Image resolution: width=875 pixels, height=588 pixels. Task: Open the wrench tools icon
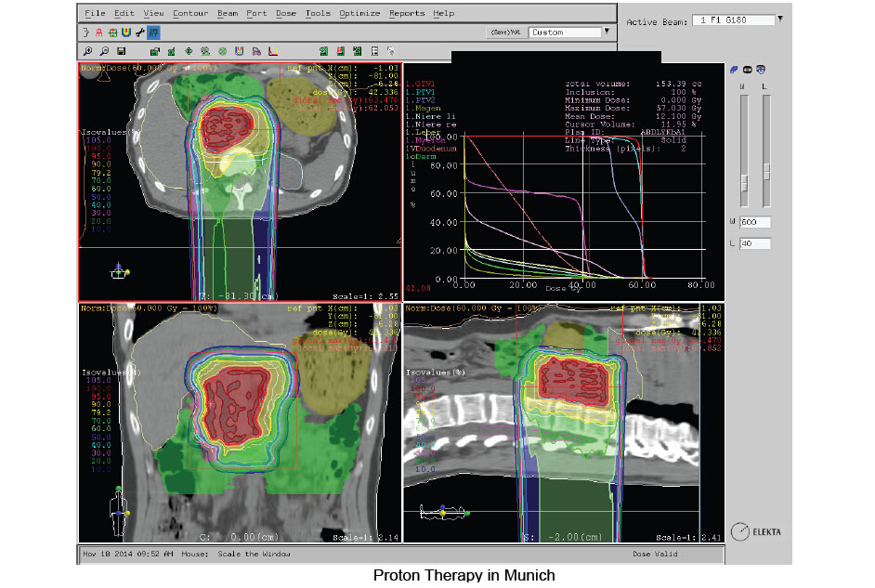click(x=140, y=33)
